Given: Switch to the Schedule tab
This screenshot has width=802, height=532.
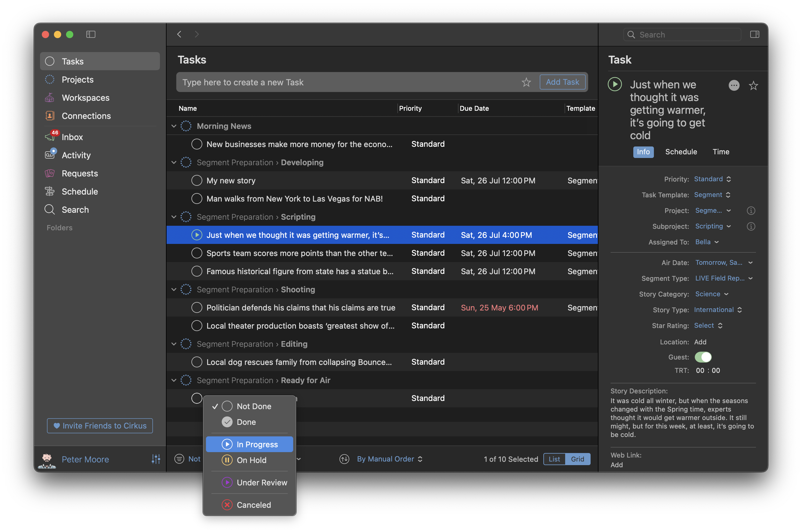Looking at the screenshot, I should coord(681,152).
